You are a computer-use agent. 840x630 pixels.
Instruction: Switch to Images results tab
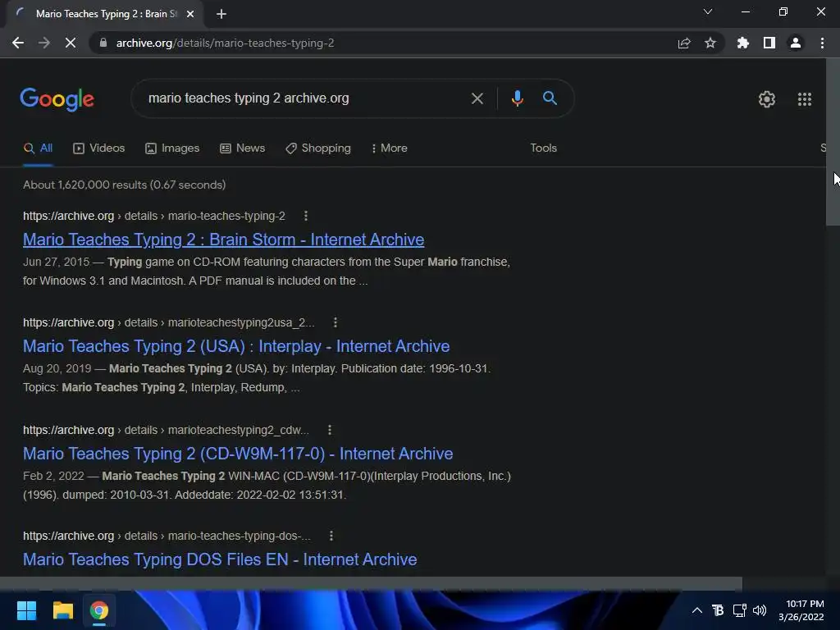coord(172,148)
